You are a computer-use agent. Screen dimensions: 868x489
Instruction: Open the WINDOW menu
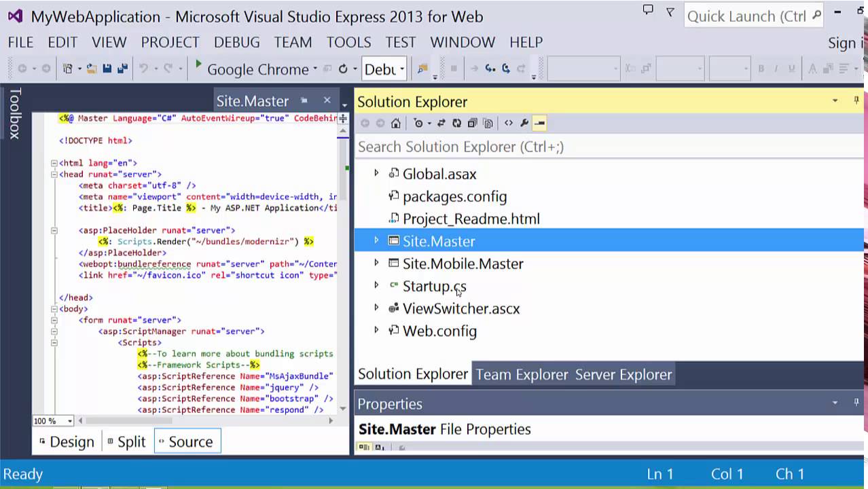(x=462, y=42)
